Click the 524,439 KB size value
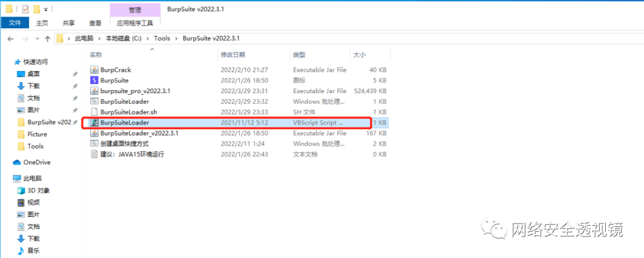 (369, 91)
